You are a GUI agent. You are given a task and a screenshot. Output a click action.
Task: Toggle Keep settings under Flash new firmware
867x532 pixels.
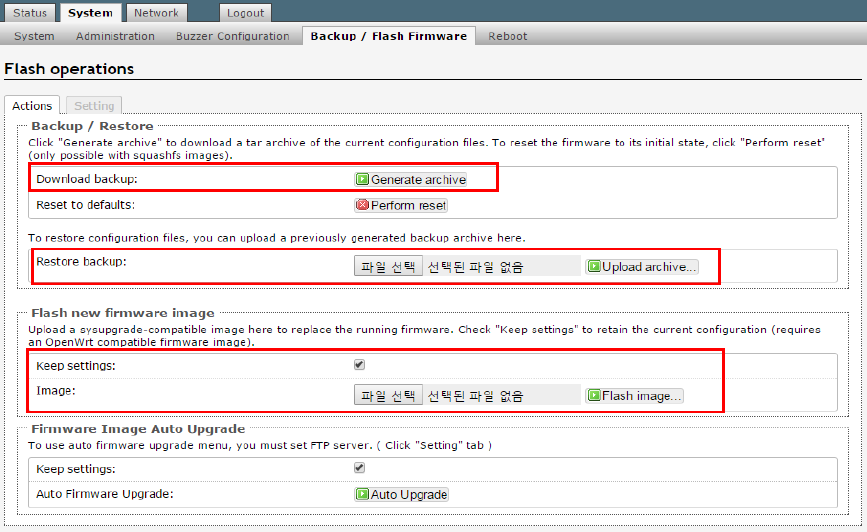(x=359, y=364)
